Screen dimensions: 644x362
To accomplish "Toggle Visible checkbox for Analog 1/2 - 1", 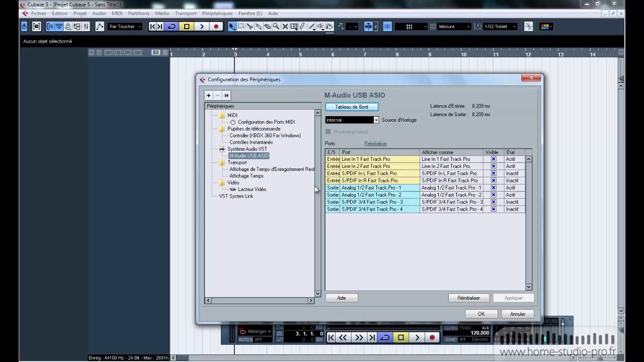I will (494, 188).
